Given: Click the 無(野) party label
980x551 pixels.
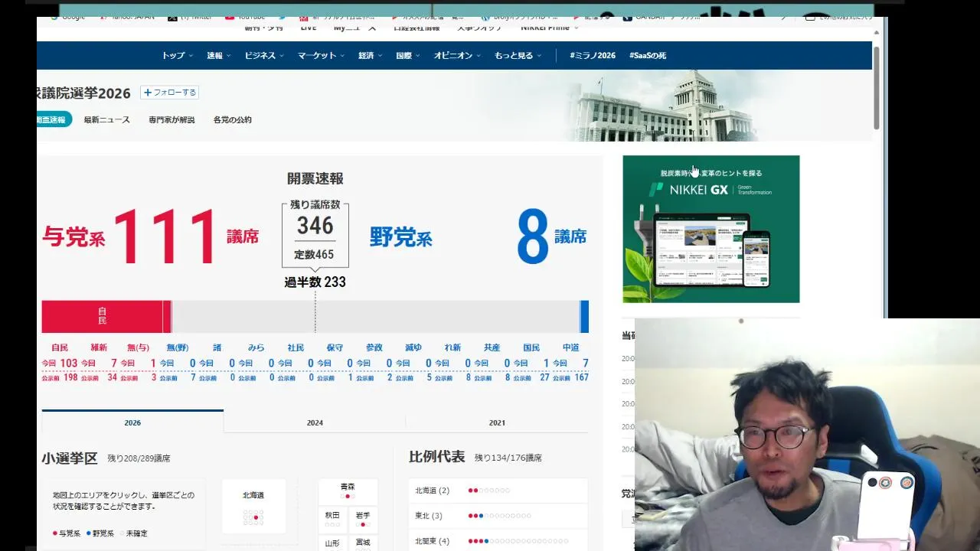Looking at the screenshot, I should coord(177,347).
